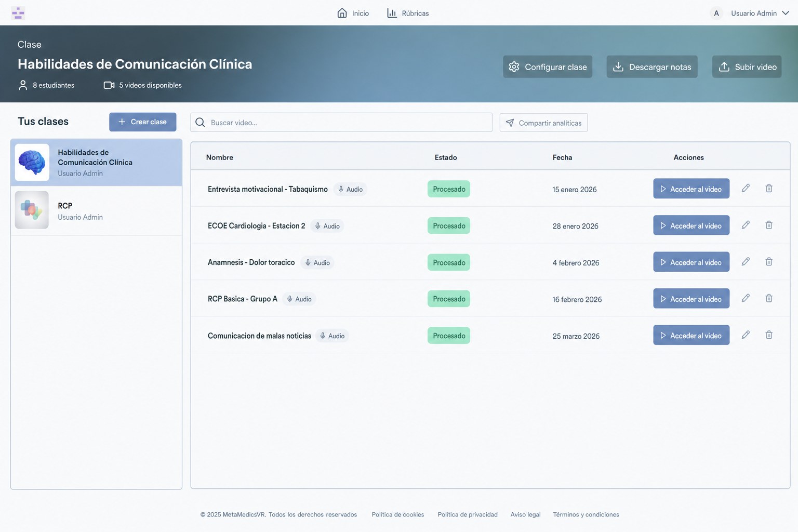Click the Crear clase button
Viewport: 798px width, 532px height.
142,122
